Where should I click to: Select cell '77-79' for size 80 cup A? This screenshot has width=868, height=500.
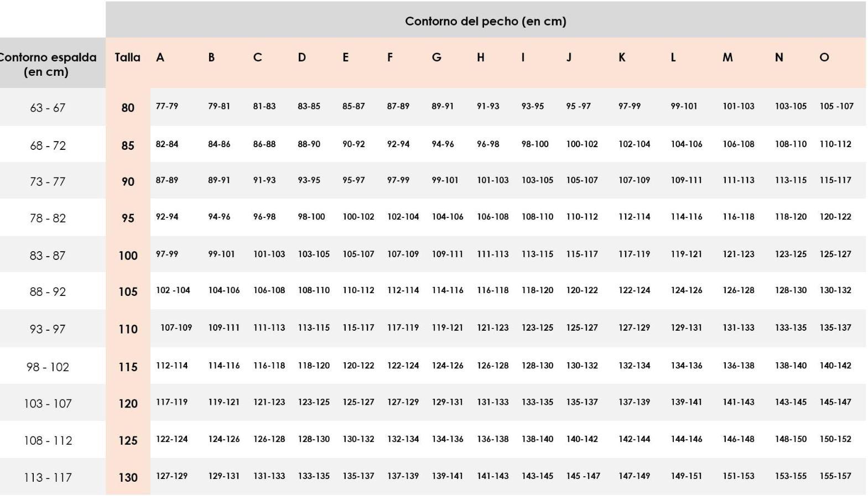(x=167, y=106)
